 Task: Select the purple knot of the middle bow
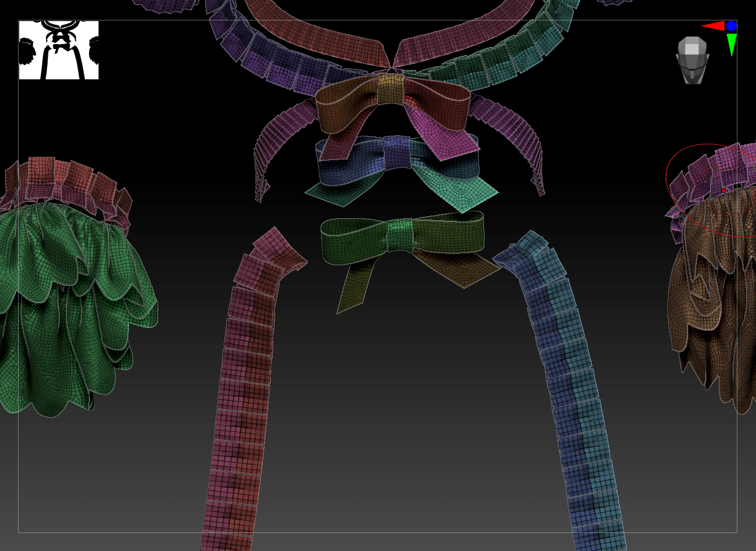tap(397, 152)
